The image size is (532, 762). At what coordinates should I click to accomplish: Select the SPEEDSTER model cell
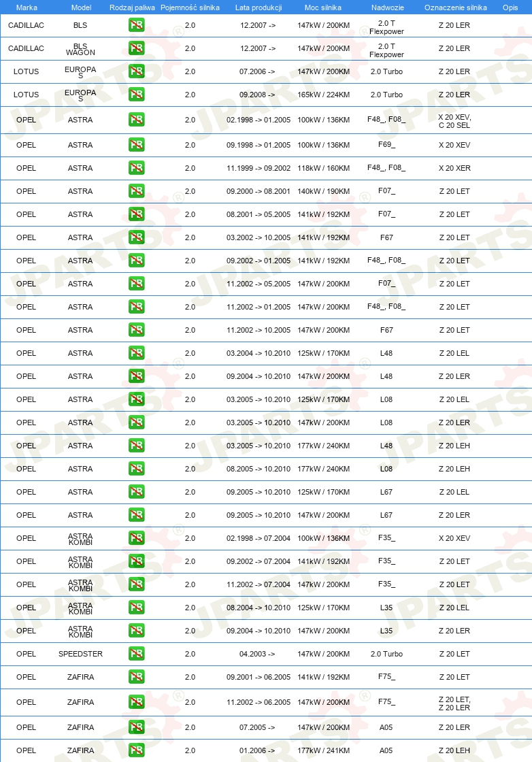coord(81,654)
